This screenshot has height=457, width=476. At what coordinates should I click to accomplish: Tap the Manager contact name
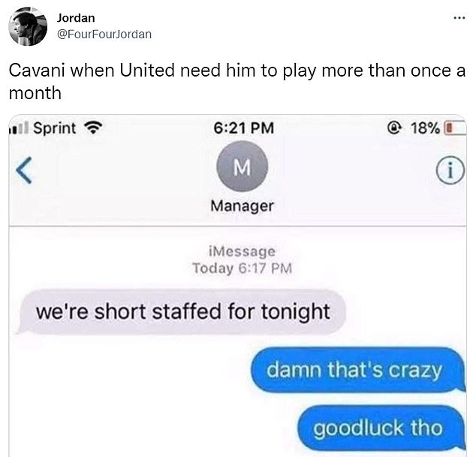(x=243, y=206)
